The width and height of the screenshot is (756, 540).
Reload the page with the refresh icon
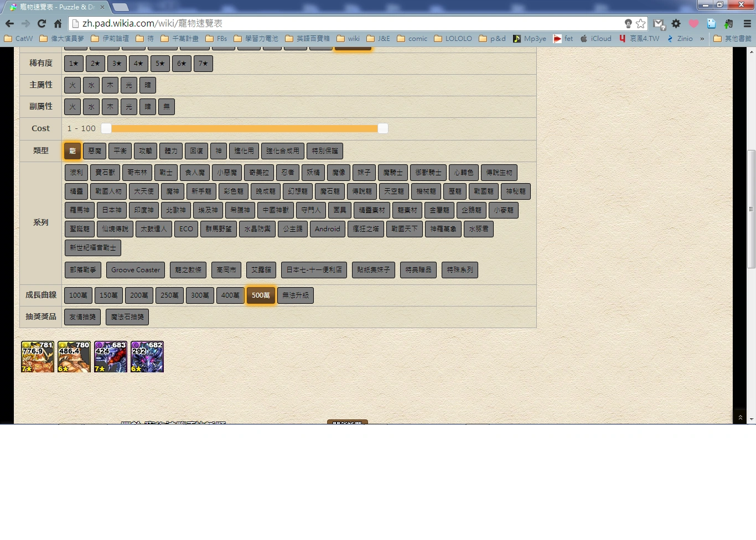(x=42, y=23)
